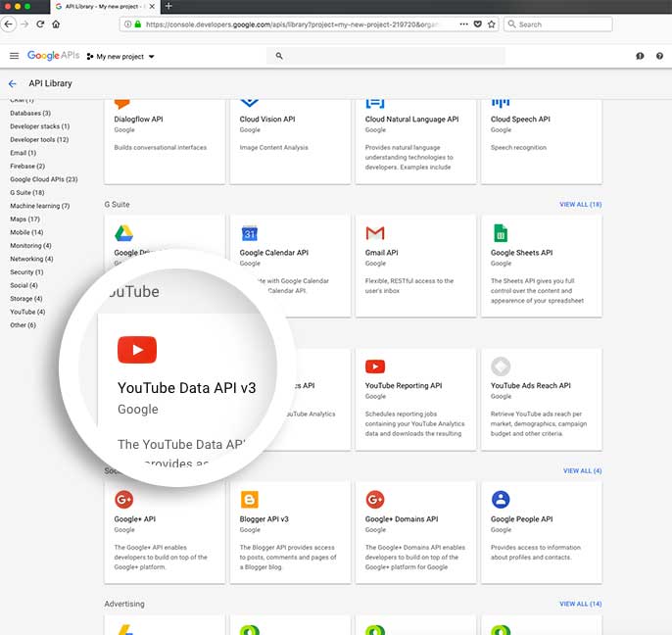Click the Google+ Domains API icon
This screenshot has width=672, height=635.
(375, 500)
